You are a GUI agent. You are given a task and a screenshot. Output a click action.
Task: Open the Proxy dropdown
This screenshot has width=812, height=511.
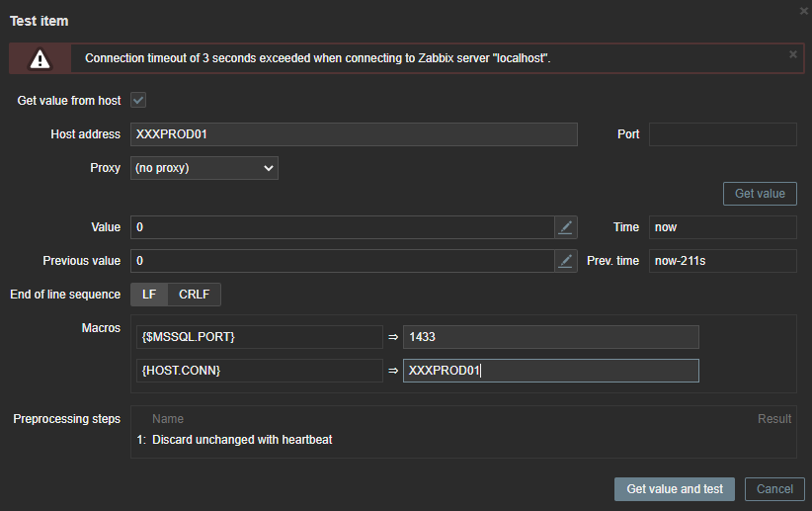pyautogui.click(x=204, y=168)
